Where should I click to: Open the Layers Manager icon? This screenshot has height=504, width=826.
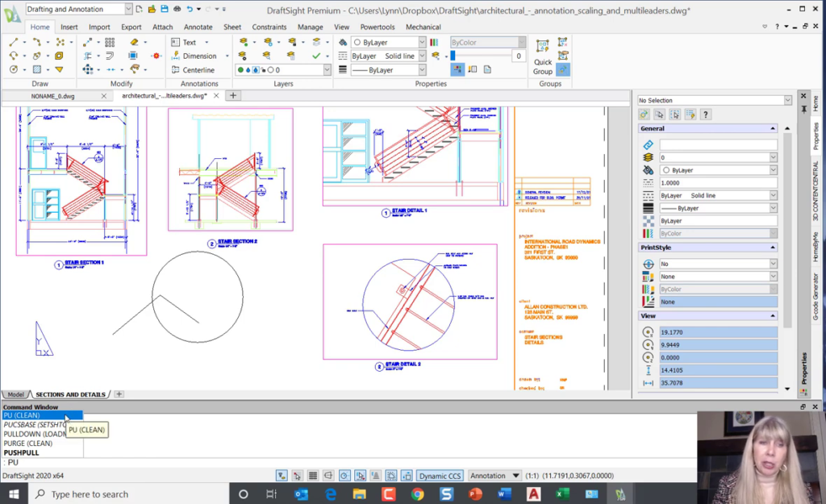click(x=243, y=40)
